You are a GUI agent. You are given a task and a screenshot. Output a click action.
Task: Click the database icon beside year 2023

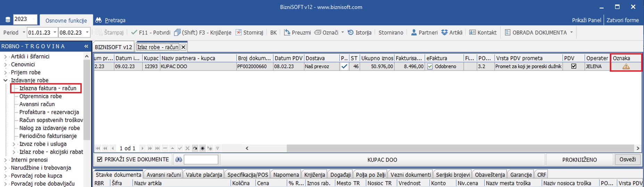8,20
